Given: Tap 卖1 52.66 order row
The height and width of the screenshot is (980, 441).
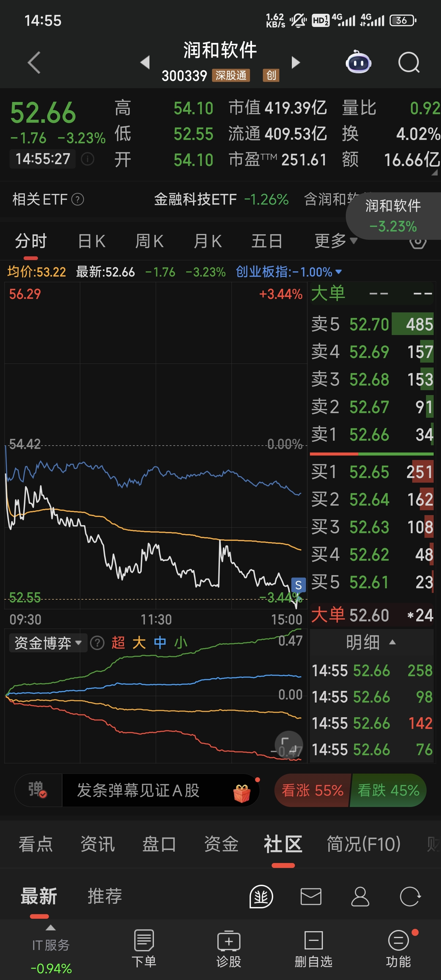Looking at the screenshot, I should click(x=372, y=434).
